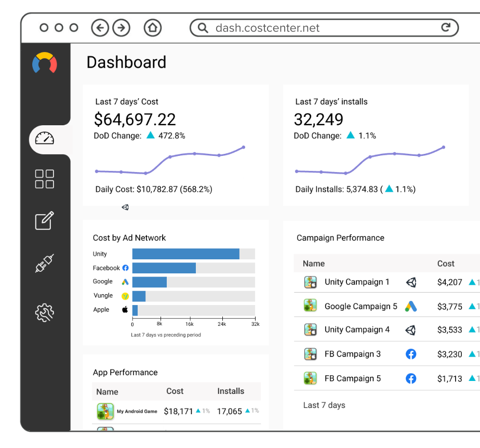The width and height of the screenshot is (480, 448).
Task: Click Unity icon in Unity Campaign 4 row
Action: (410, 330)
